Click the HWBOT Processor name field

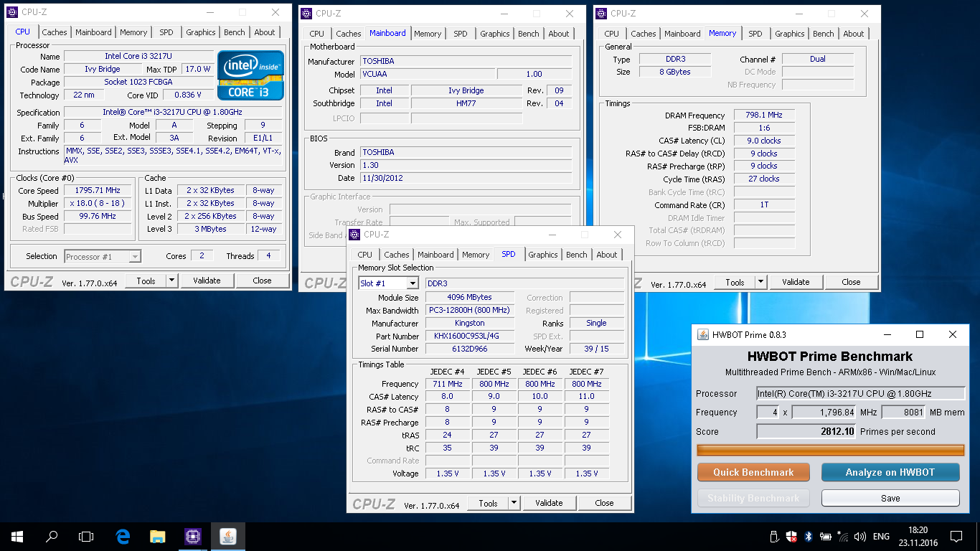click(x=861, y=394)
